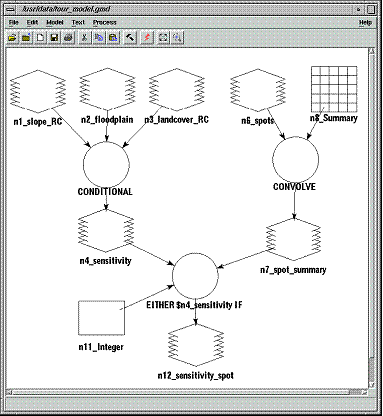
Task: Select the CONDITIONAL function circle
Action: [106, 164]
